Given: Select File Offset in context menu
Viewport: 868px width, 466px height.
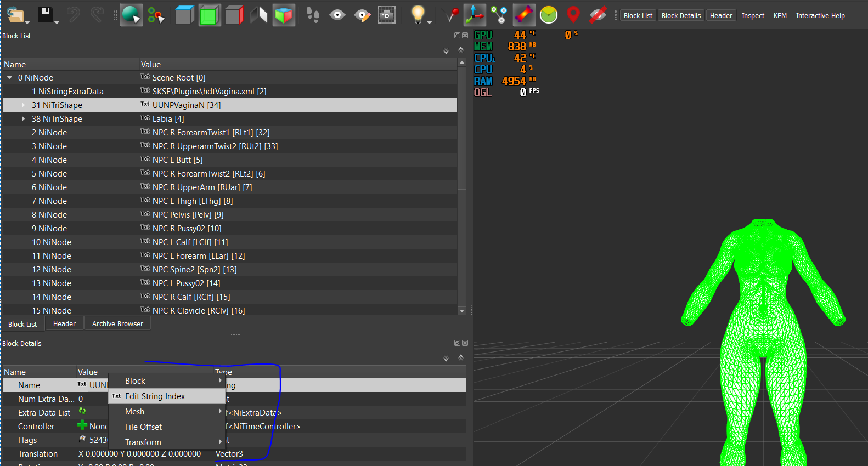Looking at the screenshot, I should (x=167, y=427).
